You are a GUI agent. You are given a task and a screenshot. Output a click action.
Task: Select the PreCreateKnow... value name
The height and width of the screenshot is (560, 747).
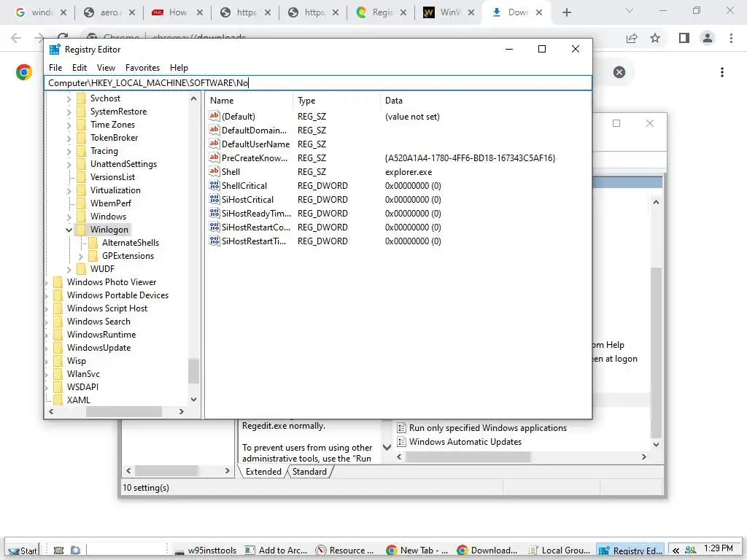point(255,158)
